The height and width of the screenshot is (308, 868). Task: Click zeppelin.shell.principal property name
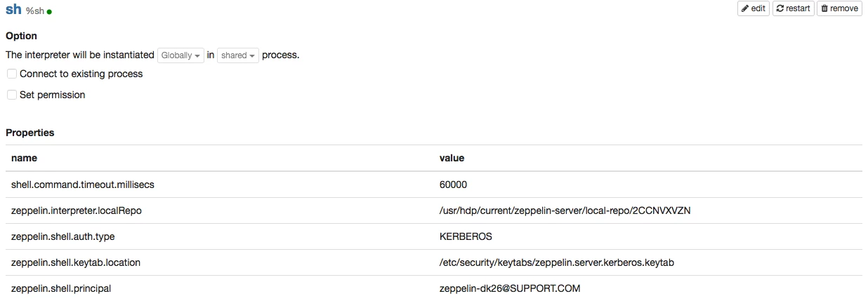(61, 288)
